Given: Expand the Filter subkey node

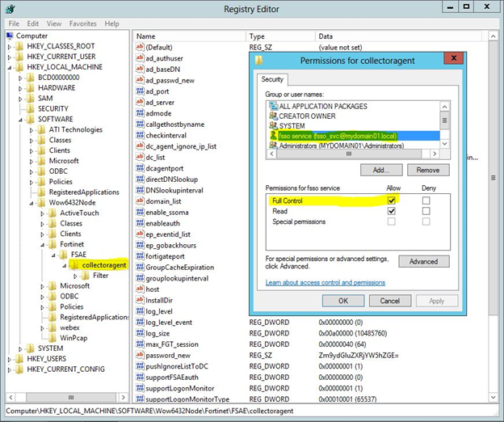Looking at the screenshot, I should pos(74,275).
